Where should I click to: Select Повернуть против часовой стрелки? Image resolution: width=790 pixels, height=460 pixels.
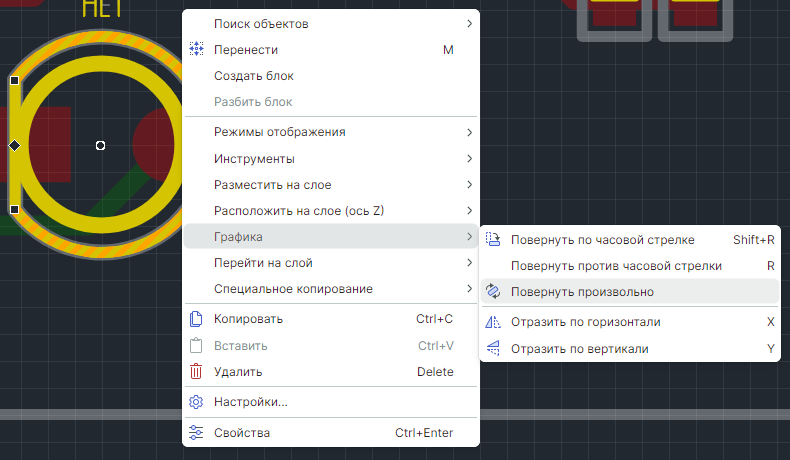click(630, 266)
